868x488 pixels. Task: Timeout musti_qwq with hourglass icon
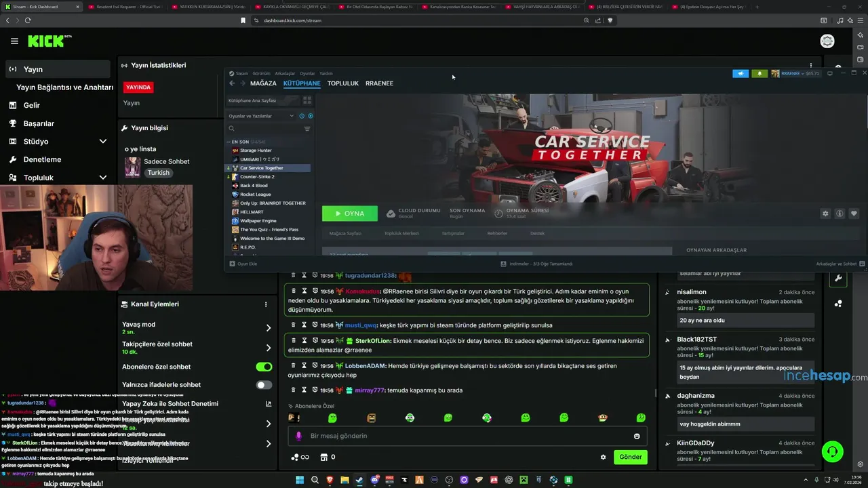(304, 325)
